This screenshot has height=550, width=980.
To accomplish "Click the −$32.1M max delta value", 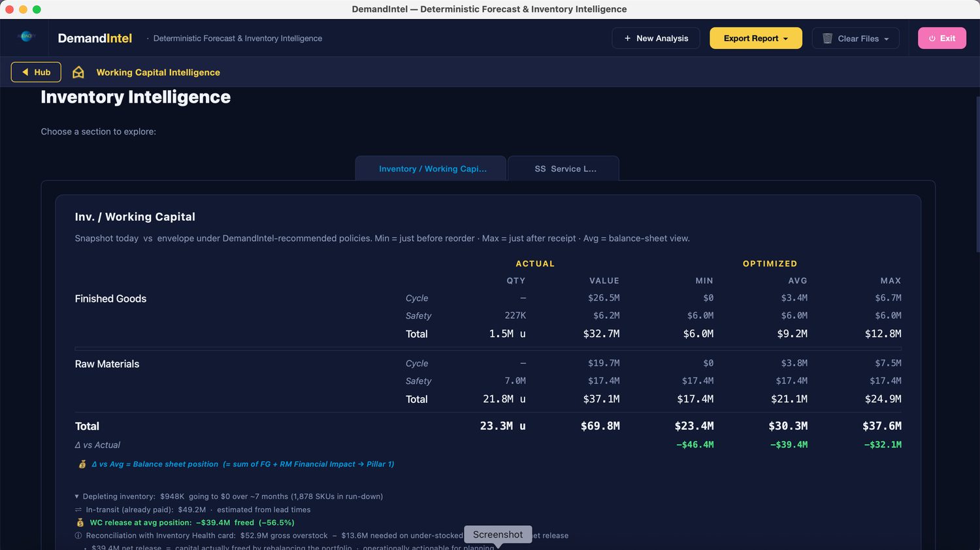I will click(883, 445).
